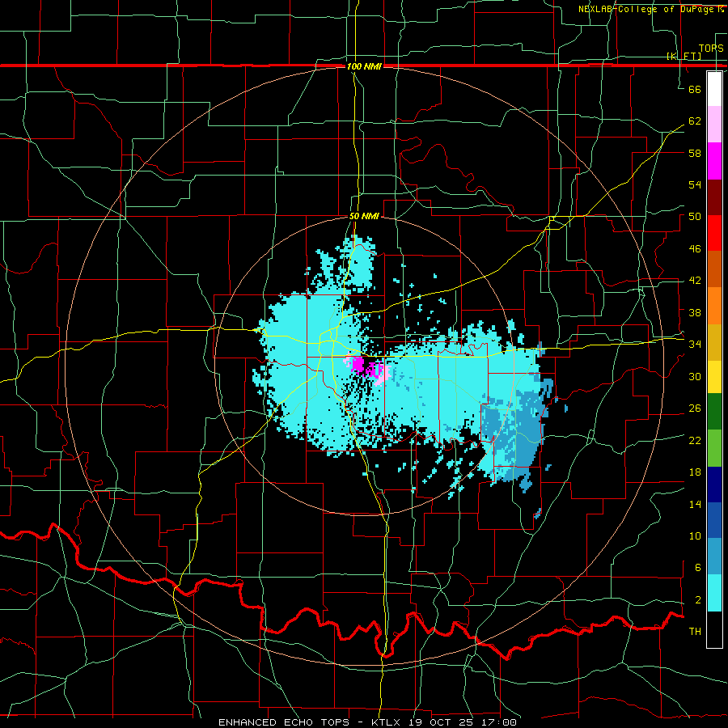Image resolution: width=728 pixels, height=728 pixels.
Task: Pick the steel blue legend swatch
Action: tap(714, 557)
